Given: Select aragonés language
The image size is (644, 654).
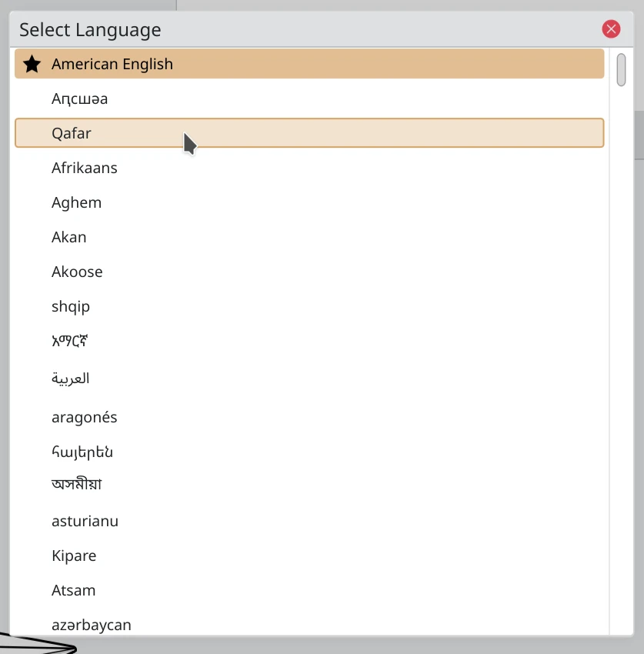Looking at the screenshot, I should tap(309, 417).
